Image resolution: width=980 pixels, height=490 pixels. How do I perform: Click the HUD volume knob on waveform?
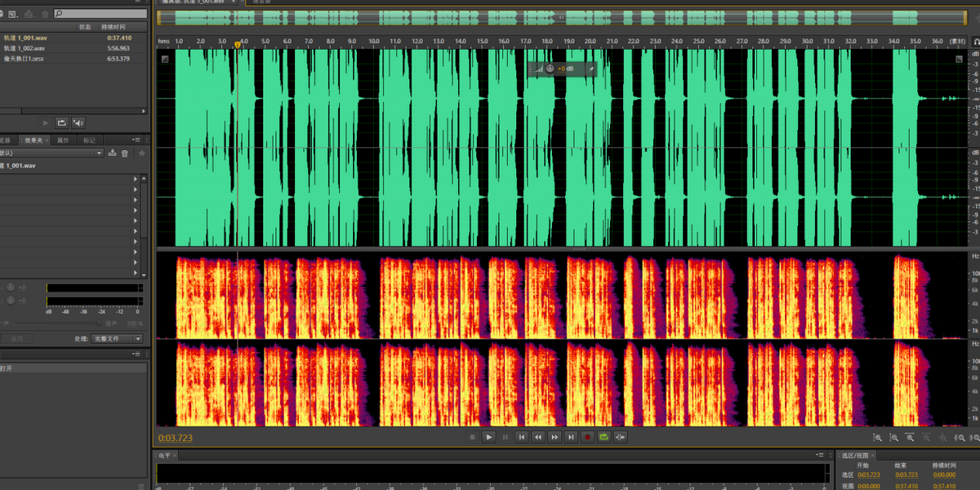click(550, 69)
